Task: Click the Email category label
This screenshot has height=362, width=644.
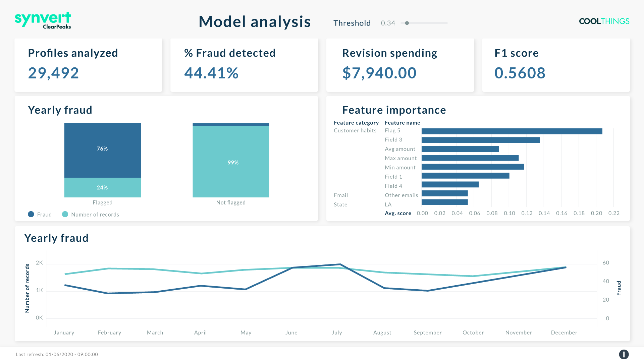Action: (341, 195)
